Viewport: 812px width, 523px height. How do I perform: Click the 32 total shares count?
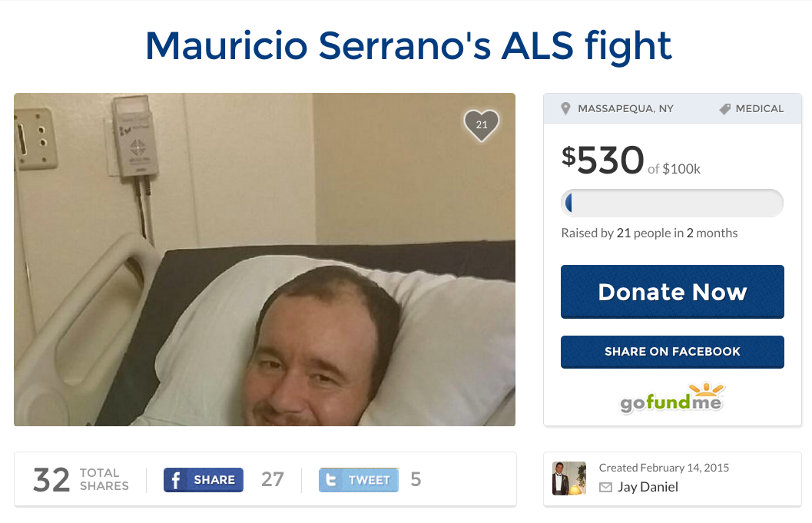coord(51,480)
